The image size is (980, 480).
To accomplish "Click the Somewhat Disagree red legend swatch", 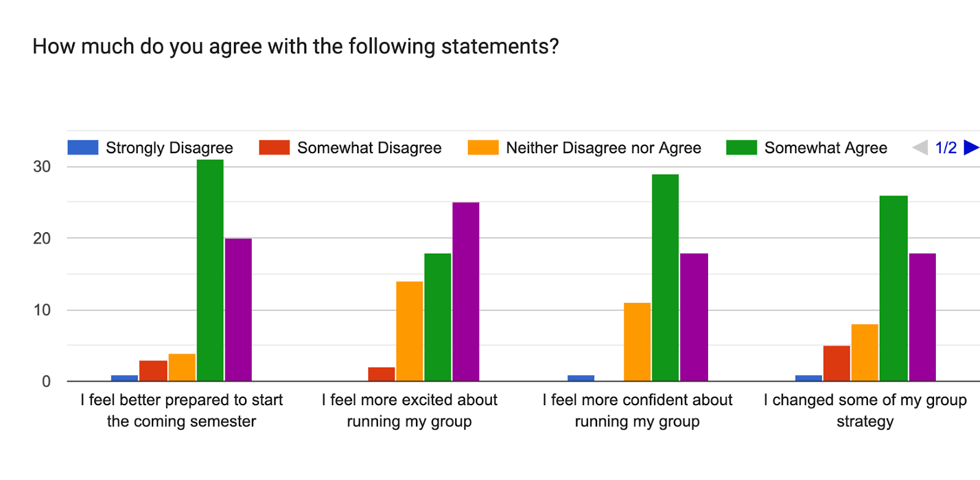I will pyautogui.click(x=274, y=147).
